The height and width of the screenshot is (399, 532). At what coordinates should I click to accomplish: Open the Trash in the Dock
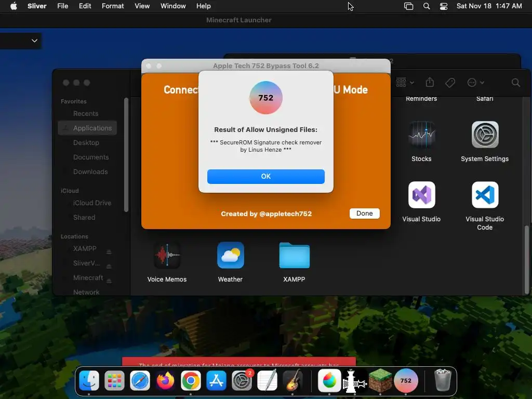pyautogui.click(x=443, y=380)
